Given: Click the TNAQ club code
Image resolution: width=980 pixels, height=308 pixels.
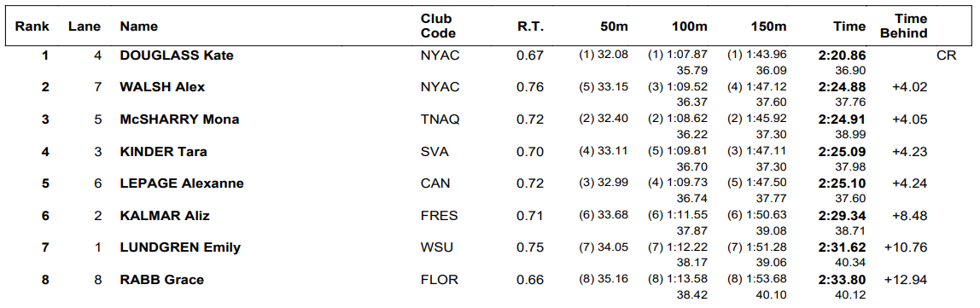Looking at the screenshot, I should (440, 119).
